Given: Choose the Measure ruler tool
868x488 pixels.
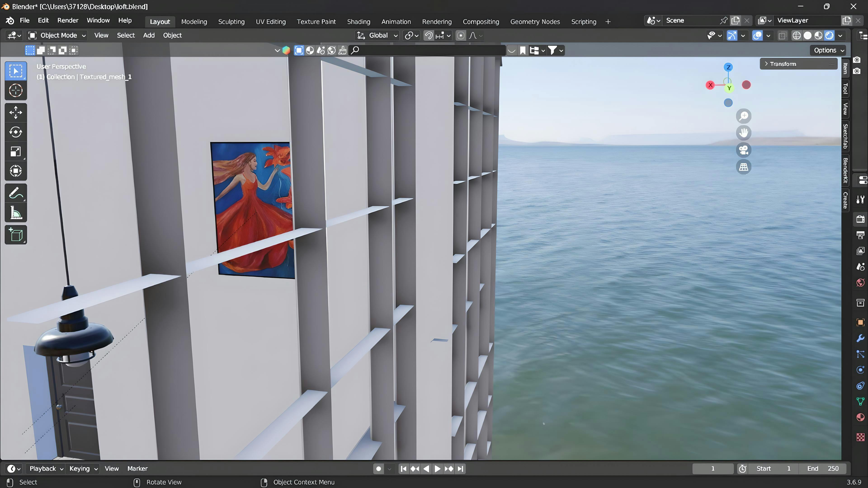Looking at the screenshot, I should pos(16,213).
